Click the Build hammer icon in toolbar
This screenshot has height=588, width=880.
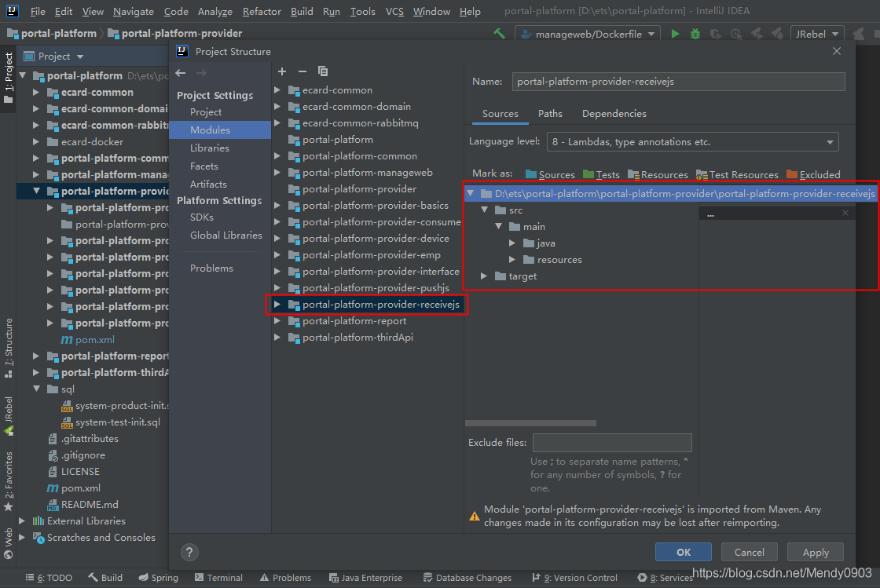tap(499, 34)
